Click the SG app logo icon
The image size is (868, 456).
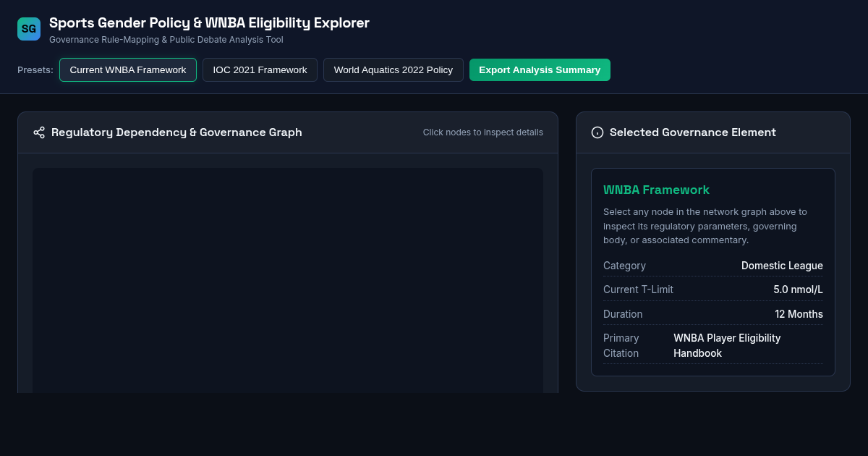click(29, 29)
